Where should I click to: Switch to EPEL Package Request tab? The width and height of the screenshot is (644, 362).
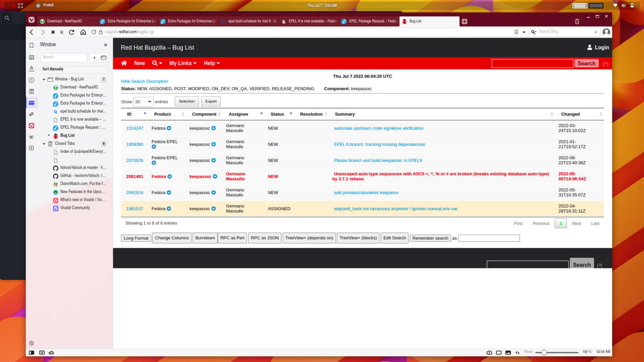click(x=369, y=21)
